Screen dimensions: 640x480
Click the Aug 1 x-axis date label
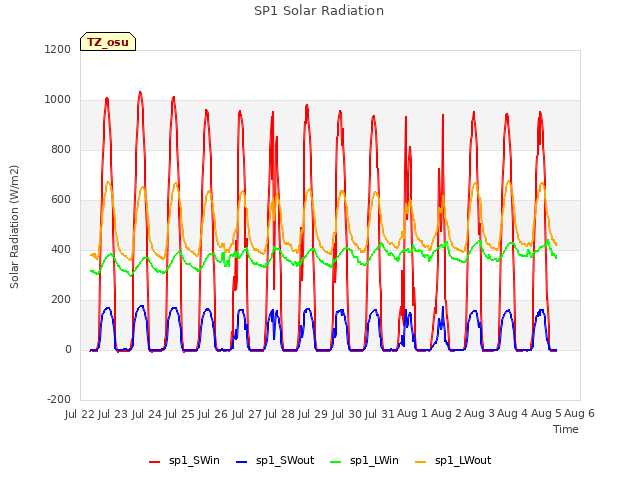(x=412, y=414)
